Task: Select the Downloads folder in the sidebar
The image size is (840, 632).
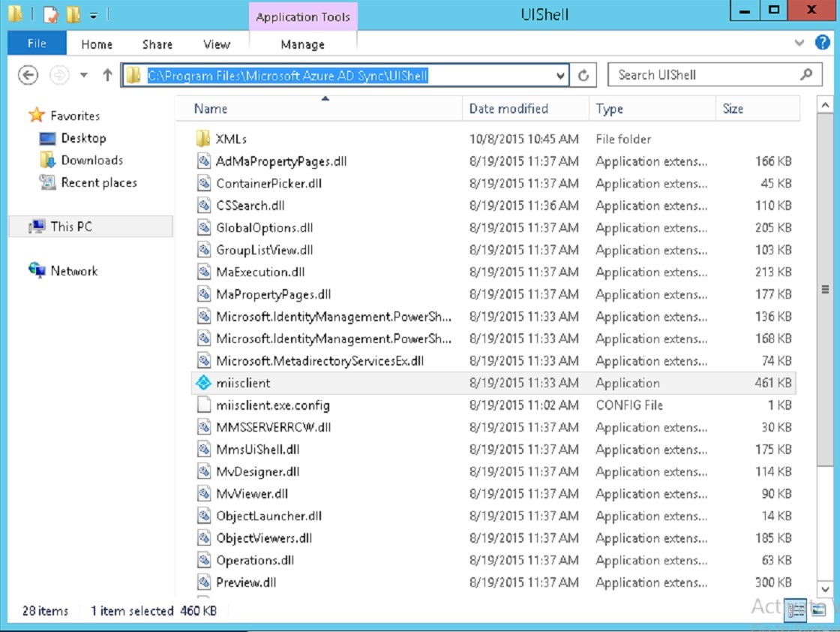Action: point(90,160)
